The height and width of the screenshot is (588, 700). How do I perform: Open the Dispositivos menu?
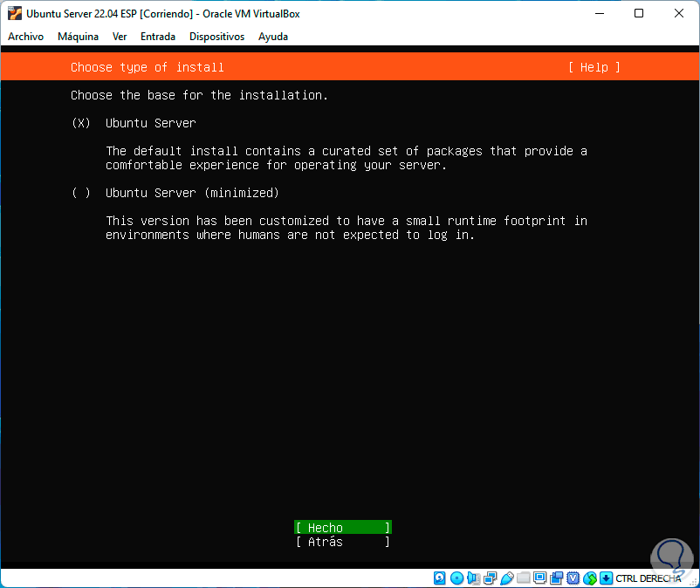click(217, 37)
